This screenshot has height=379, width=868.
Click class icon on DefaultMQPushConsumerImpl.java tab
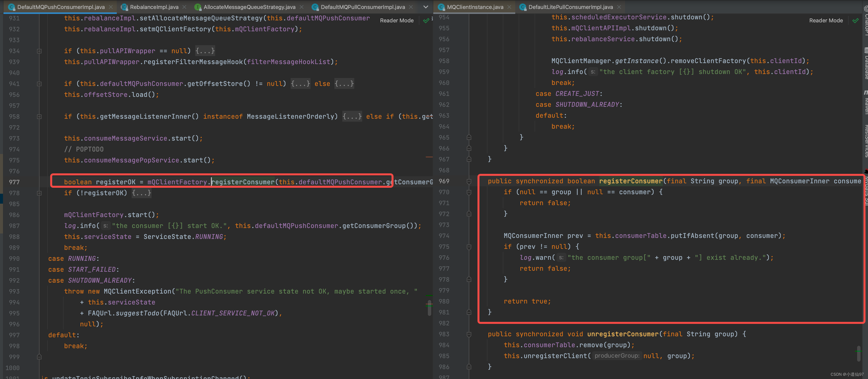click(11, 7)
